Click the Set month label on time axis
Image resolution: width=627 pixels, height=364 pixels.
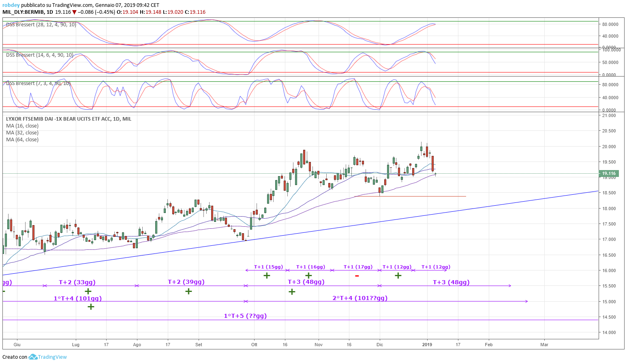[x=199, y=345]
